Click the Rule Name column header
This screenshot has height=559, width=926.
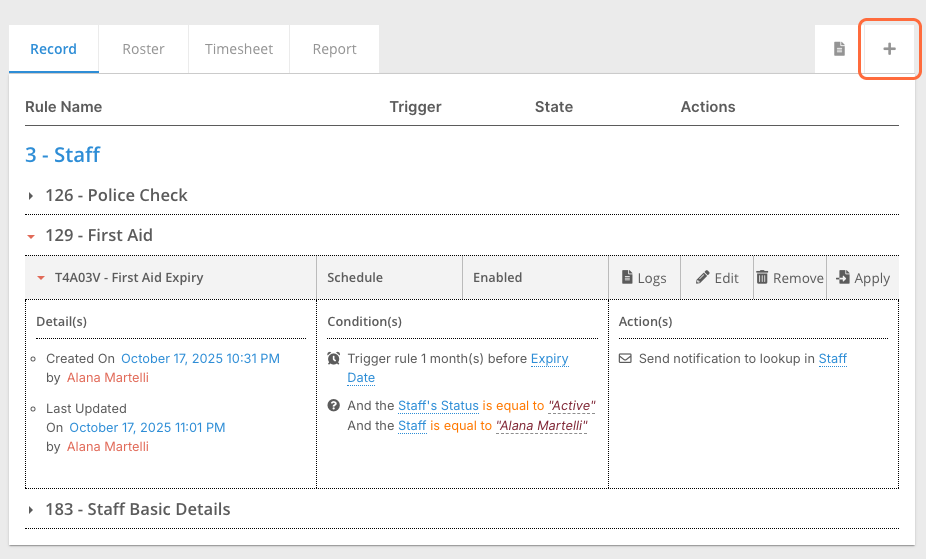pos(63,107)
